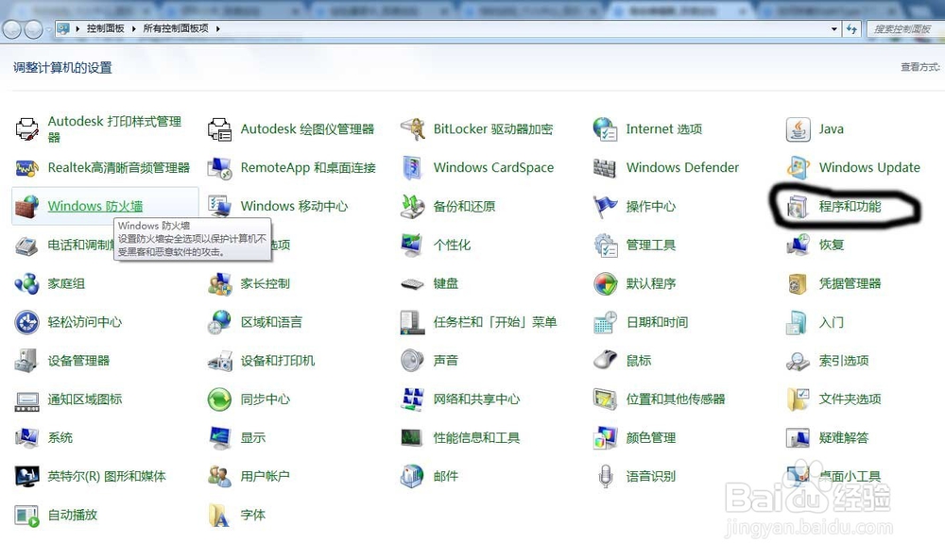Viewport: 945px width, 560px height.
Task: Open the 设备和打印机 link
Action: pos(277,360)
